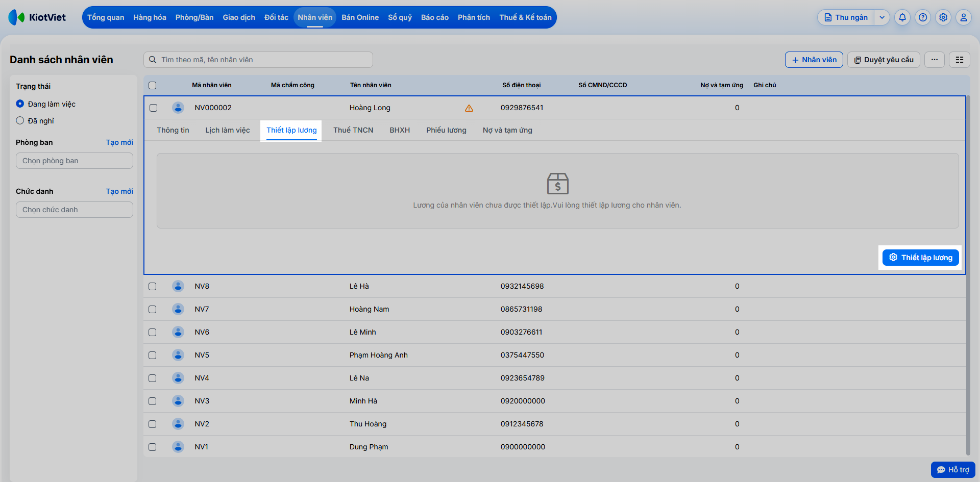Open the Phân tích menu
Viewport: 980px width, 482px height.
pyautogui.click(x=474, y=17)
